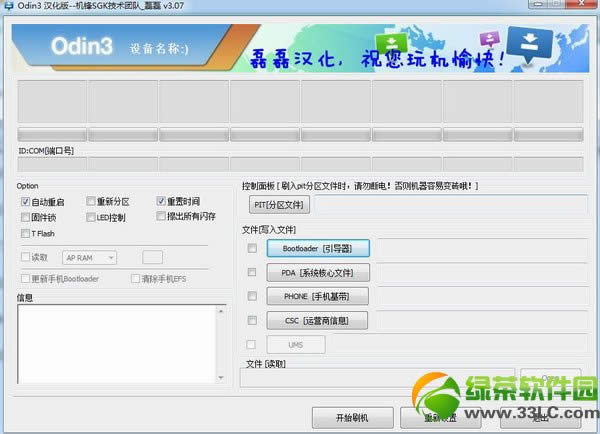Uncheck the 重置时间 option

[x=161, y=201]
